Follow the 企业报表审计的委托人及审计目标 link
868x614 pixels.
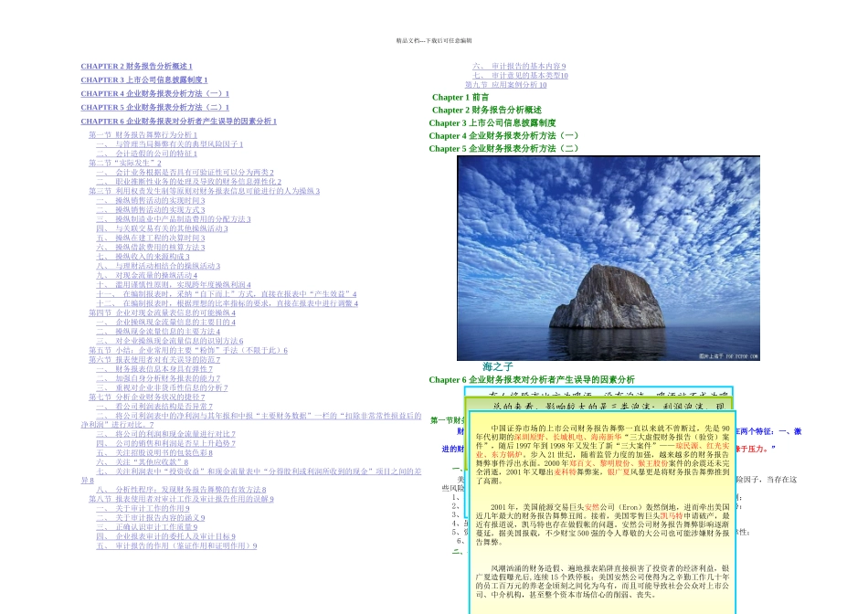[165, 536]
